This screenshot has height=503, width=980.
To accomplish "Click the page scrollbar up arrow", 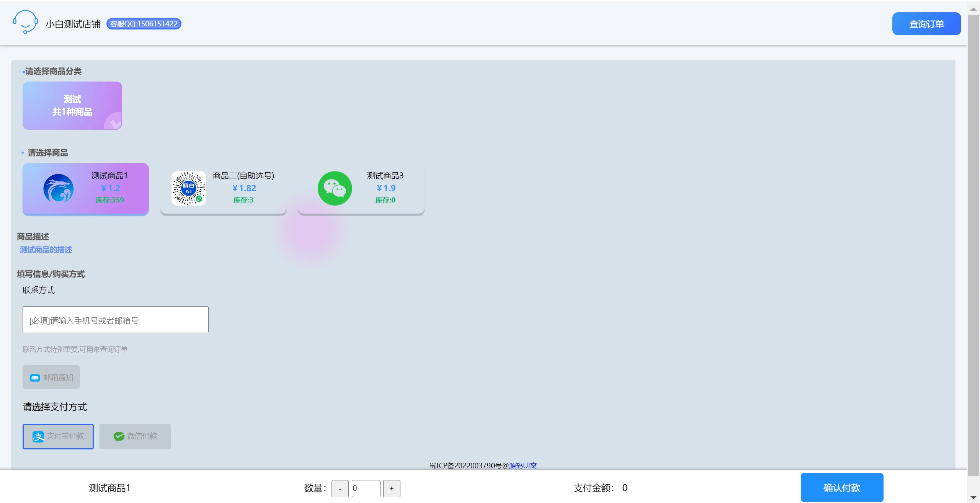I will click(x=973, y=9).
